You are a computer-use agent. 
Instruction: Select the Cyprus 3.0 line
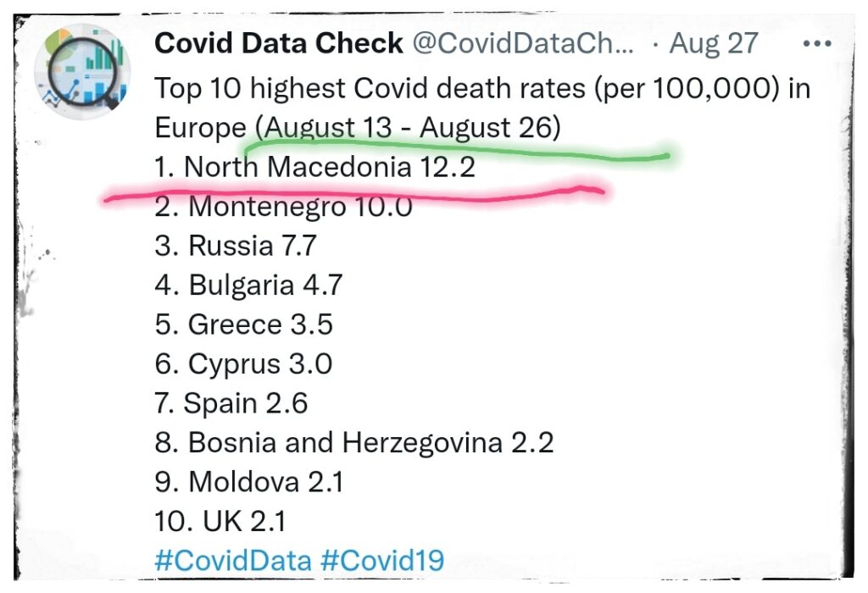point(243,364)
